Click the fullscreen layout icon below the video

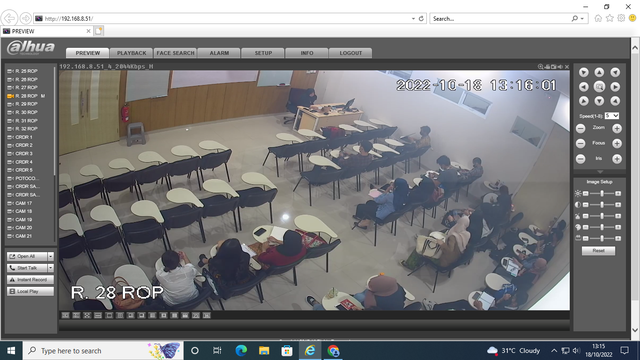click(87, 316)
